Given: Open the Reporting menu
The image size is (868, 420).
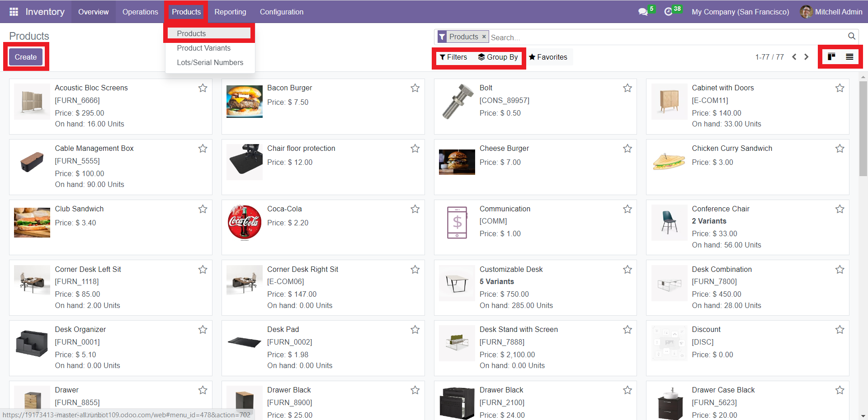Looking at the screenshot, I should [230, 12].
